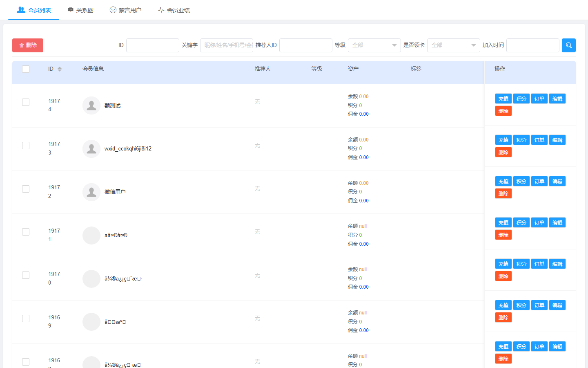Click 编辑 for member 额测试
588x368 pixels.
click(557, 99)
